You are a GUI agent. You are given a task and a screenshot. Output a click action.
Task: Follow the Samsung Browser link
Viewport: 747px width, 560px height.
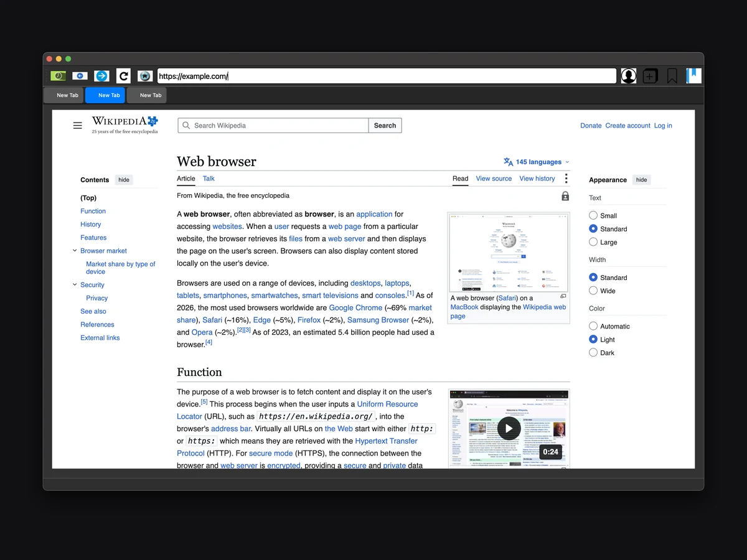click(x=378, y=320)
